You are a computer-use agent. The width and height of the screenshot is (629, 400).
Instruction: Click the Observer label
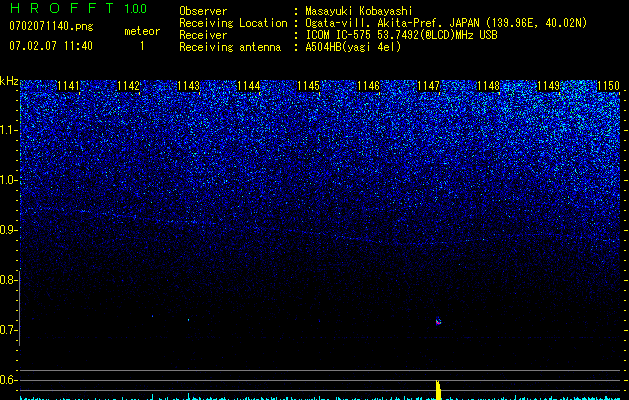tap(203, 11)
